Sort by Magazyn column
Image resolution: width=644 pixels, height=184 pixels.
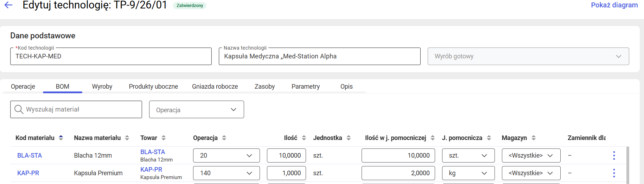tap(534, 138)
